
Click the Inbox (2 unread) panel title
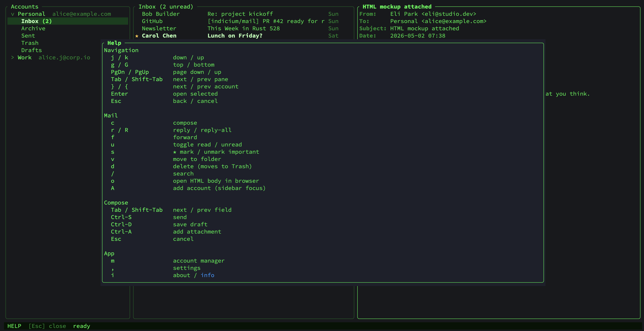click(x=166, y=7)
